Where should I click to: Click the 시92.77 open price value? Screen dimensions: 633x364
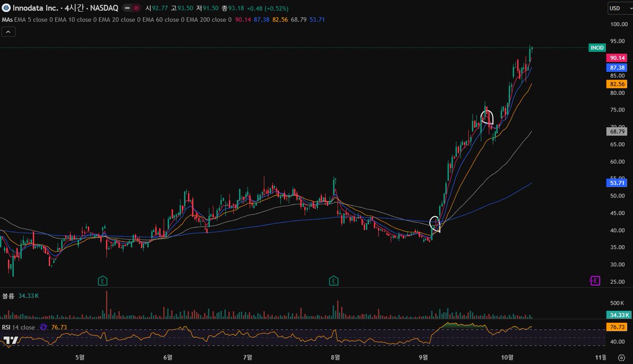click(157, 8)
